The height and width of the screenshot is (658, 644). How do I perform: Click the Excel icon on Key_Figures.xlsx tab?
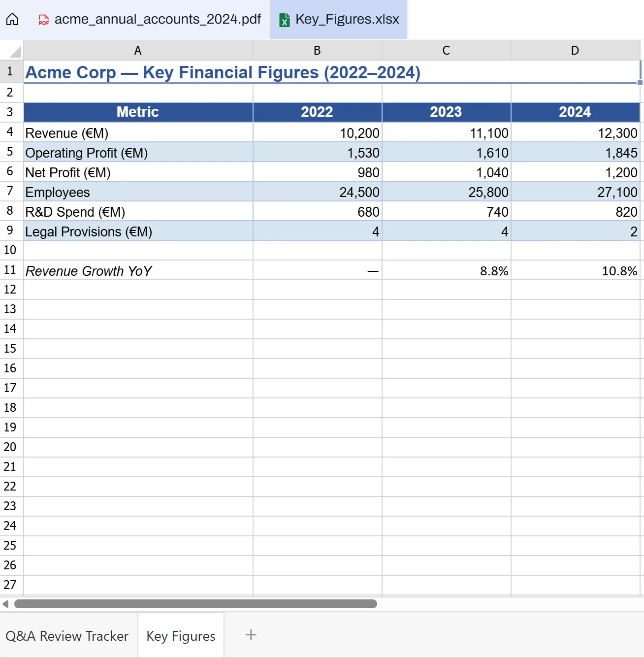[x=284, y=20]
